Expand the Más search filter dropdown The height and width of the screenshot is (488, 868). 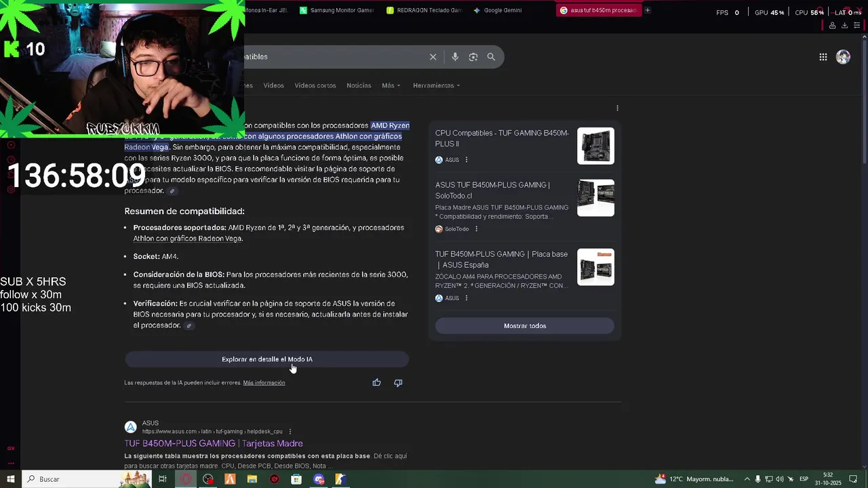coord(391,85)
